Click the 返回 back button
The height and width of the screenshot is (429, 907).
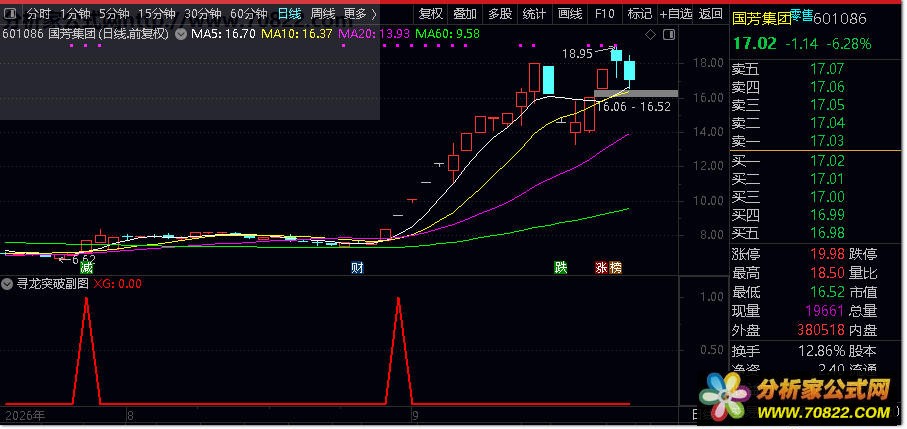[710, 13]
